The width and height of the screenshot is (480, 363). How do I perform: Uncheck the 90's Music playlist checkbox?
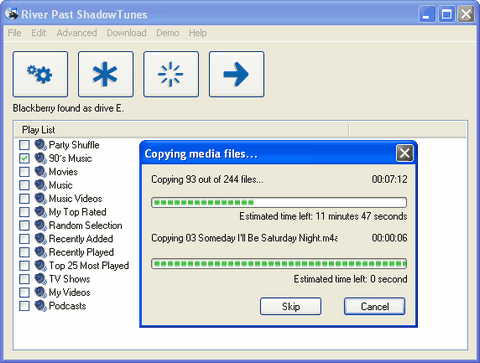click(24, 158)
